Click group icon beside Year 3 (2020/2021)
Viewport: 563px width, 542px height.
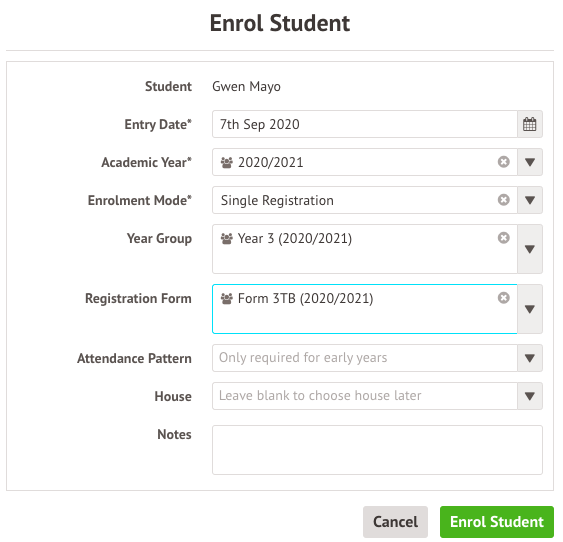pyautogui.click(x=227, y=239)
